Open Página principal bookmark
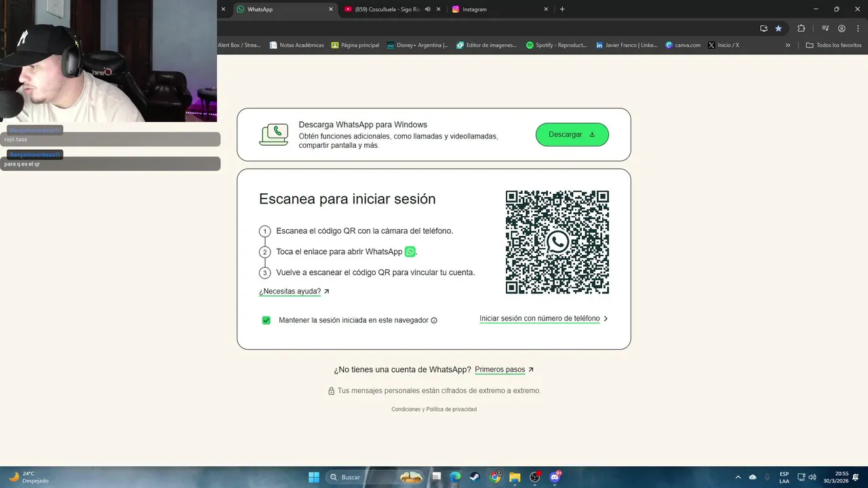The image size is (868, 488). point(355,45)
